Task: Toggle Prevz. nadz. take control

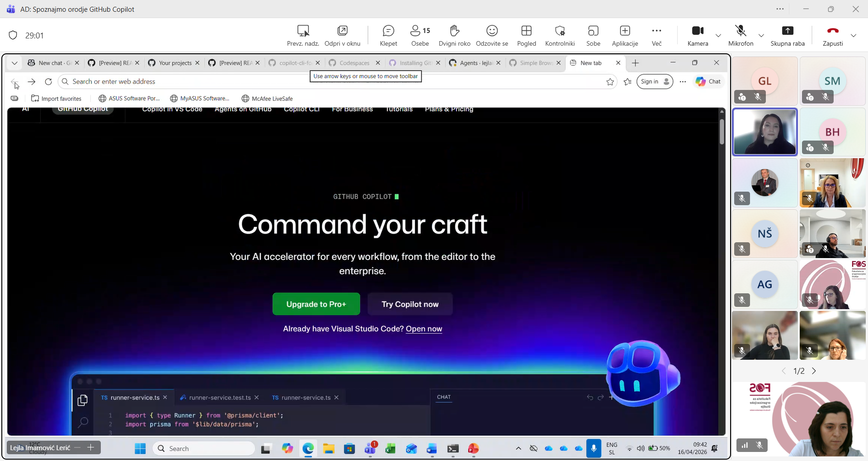Action: coord(303,35)
